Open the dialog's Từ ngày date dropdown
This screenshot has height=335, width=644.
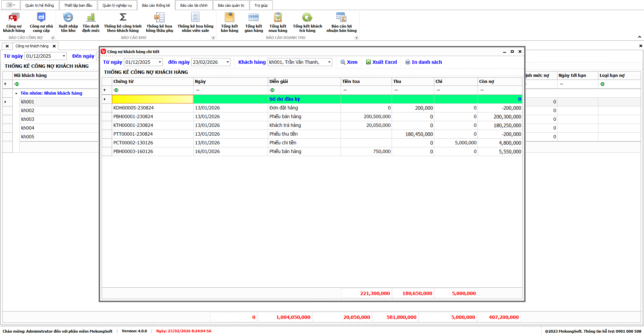[160, 62]
